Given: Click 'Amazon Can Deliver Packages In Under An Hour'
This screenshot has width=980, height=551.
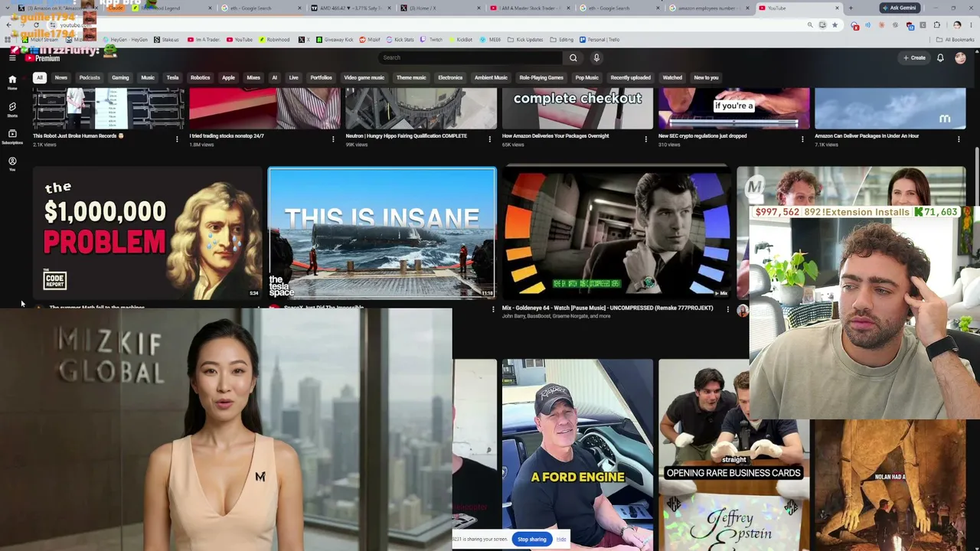Looking at the screenshot, I should click(x=867, y=136).
